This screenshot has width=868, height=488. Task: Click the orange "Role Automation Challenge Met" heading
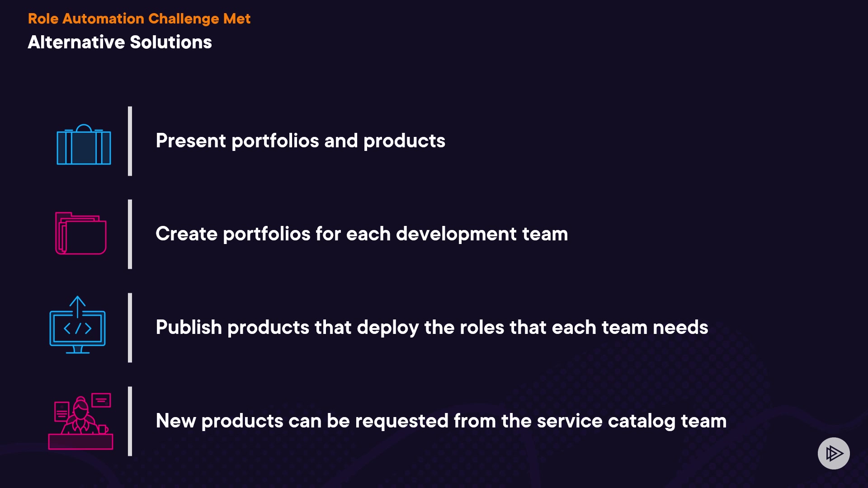(x=139, y=19)
